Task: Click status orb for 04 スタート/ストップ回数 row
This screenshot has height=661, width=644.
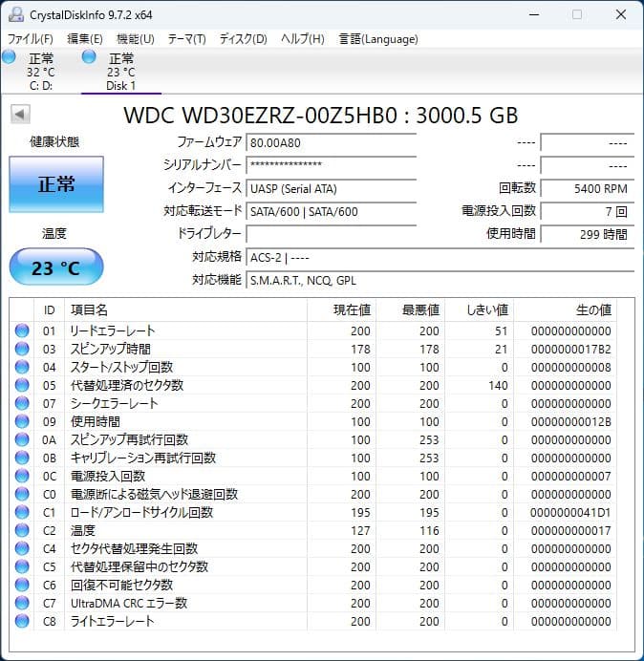Action: 22,367
